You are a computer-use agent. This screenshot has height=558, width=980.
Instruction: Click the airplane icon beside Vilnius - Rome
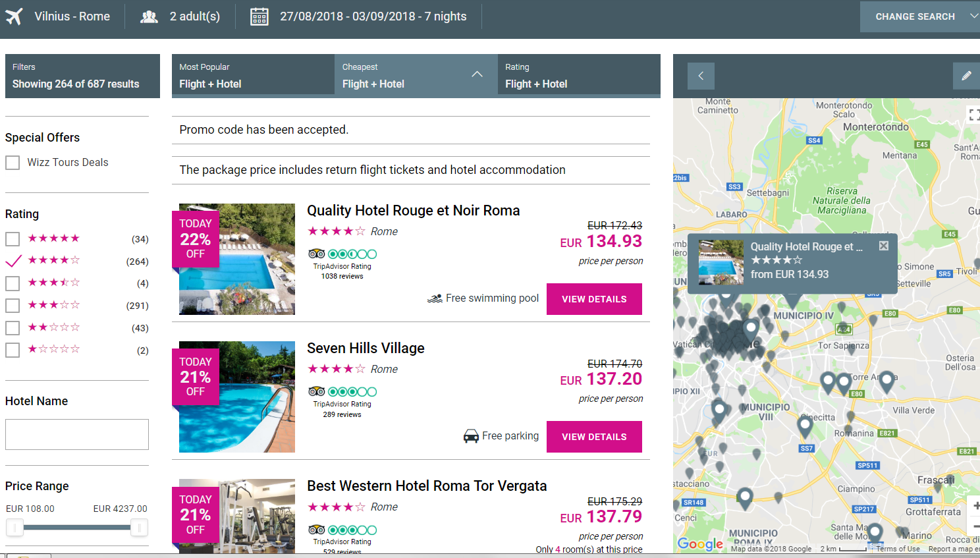point(14,16)
